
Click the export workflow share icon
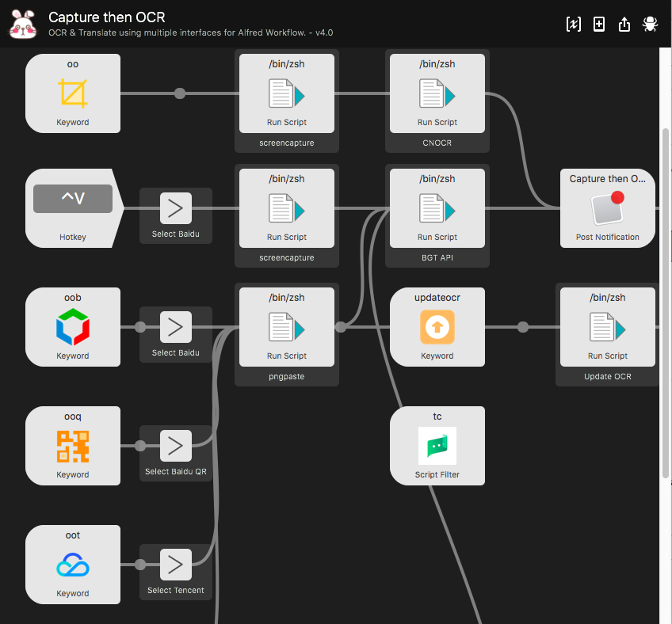point(624,24)
